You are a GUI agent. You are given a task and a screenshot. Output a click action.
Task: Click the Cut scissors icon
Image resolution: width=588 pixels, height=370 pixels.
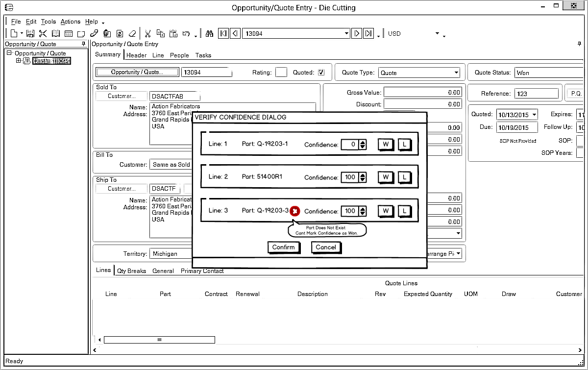pyautogui.click(x=147, y=34)
